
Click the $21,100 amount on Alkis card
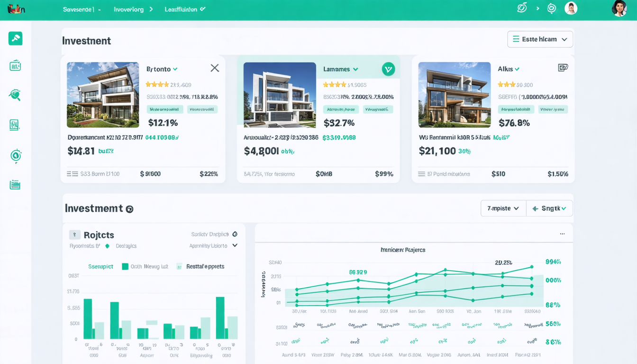click(x=437, y=151)
